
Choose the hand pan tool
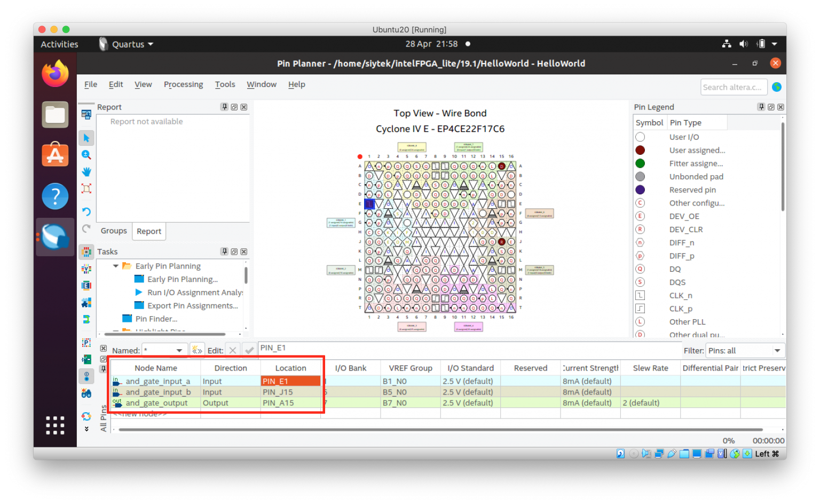tap(86, 171)
